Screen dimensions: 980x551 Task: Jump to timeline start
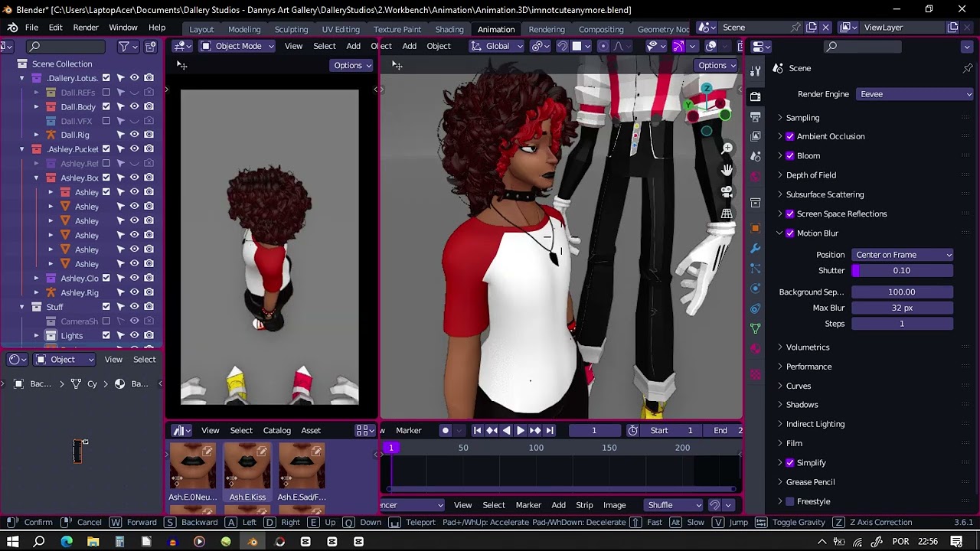477,430
